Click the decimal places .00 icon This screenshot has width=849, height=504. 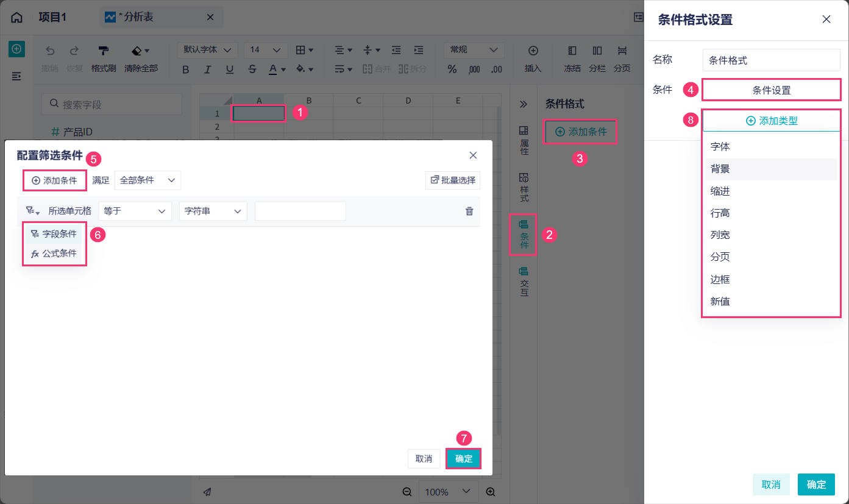tap(497, 69)
